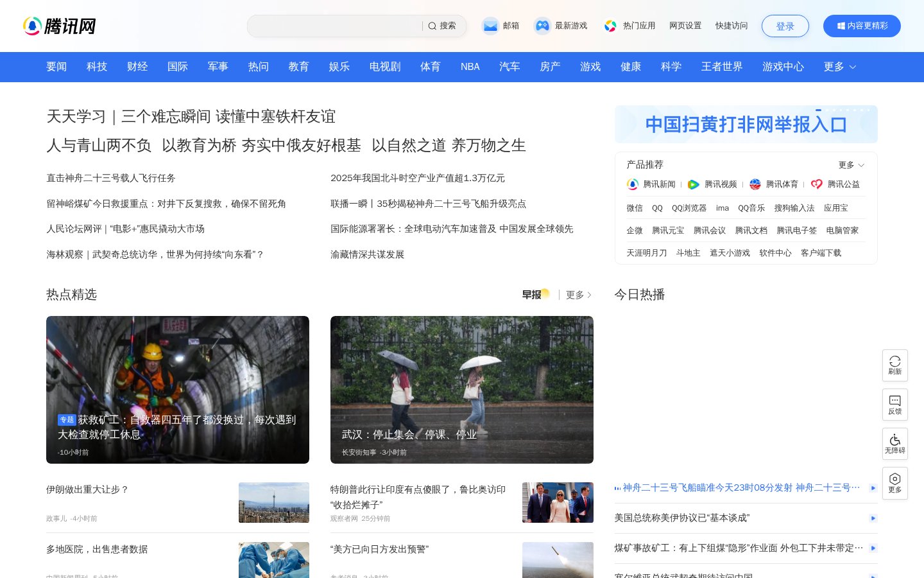Open 快捷访问 option
Screen dimensions: 924x578
click(x=732, y=26)
